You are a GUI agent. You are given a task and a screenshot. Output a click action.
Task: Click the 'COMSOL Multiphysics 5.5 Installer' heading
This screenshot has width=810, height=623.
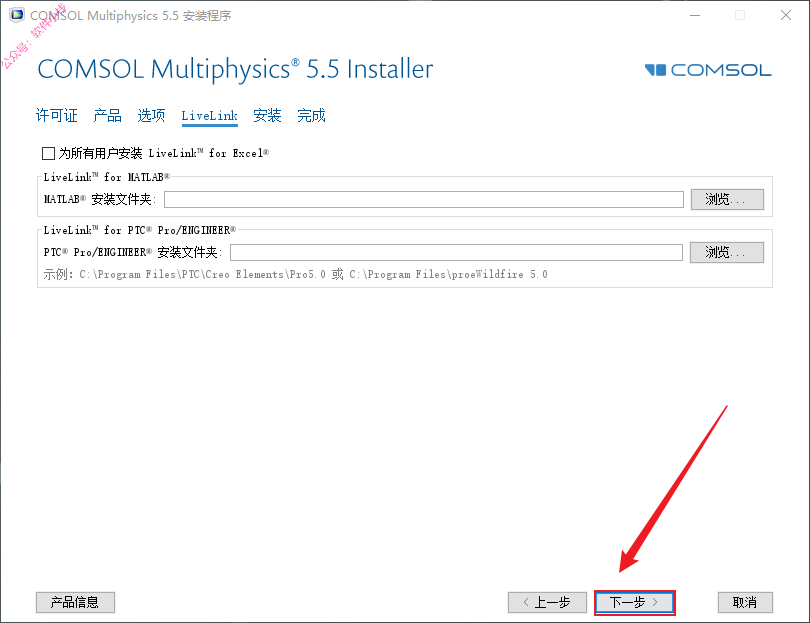235,69
